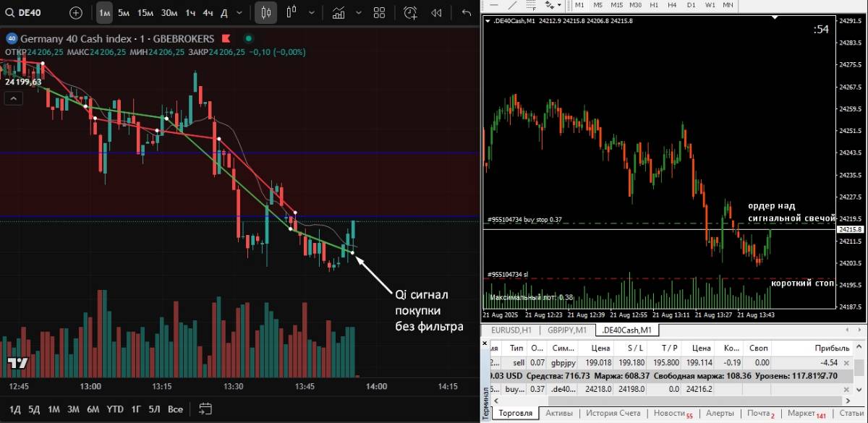Set range to 1М at the bottom

coord(54,409)
